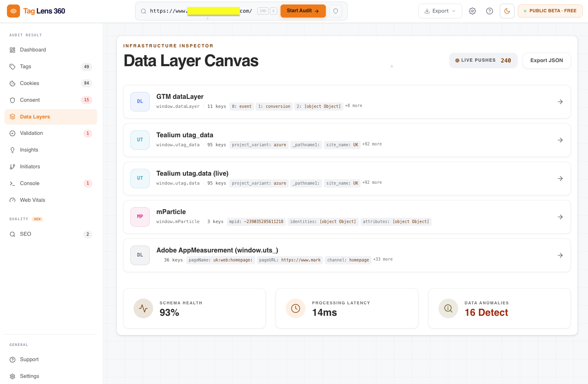Image resolution: width=588 pixels, height=384 pixels.
Task: Expand the GTM dataLayer row arrow
Action: (x=560, y=102)
